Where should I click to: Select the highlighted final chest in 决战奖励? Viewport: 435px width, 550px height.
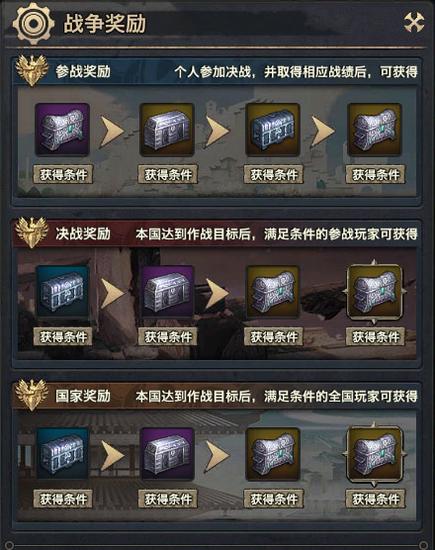coord(374,291)
